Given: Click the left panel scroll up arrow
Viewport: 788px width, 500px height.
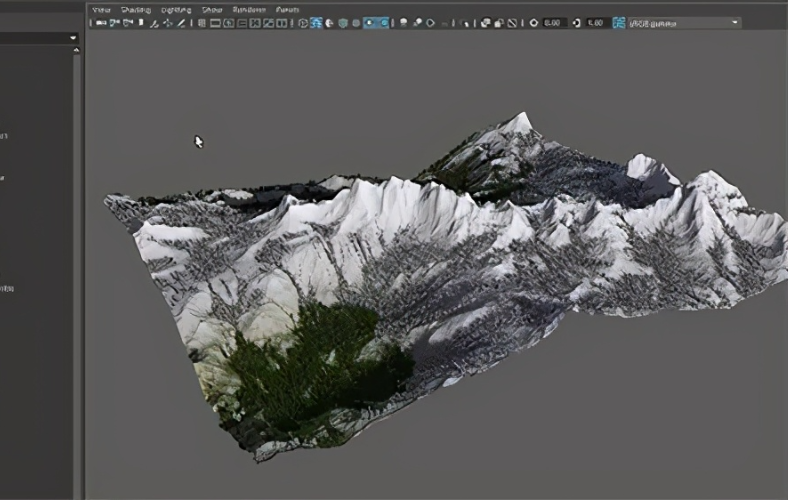Looking at the screenshot, I should [x=76, y=50].
